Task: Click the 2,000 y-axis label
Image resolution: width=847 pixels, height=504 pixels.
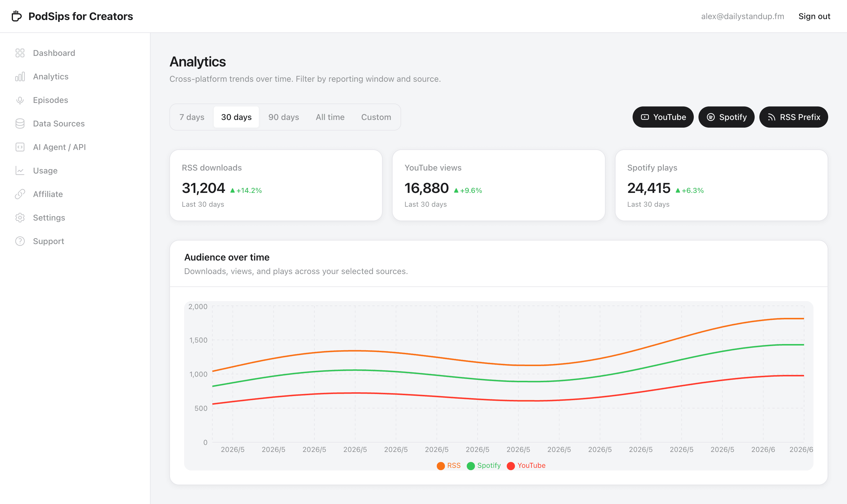Action: point(198,307)
